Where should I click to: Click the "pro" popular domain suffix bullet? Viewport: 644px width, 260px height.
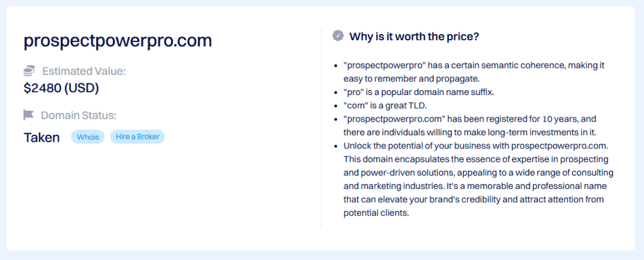pyautogui.click(x=419, y=92)
